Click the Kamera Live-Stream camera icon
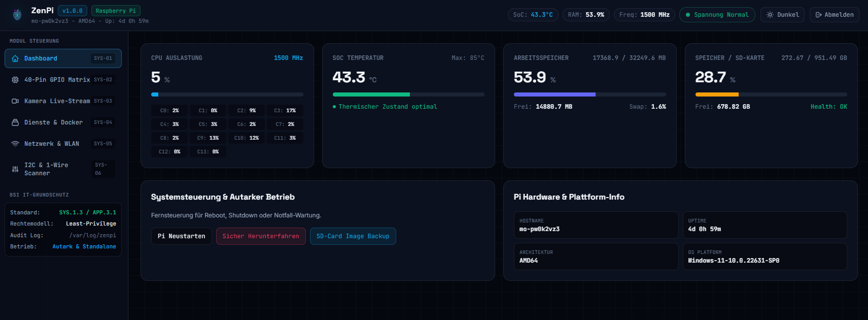The height and width of the screenshot is (320, 868). pos(15,101)
